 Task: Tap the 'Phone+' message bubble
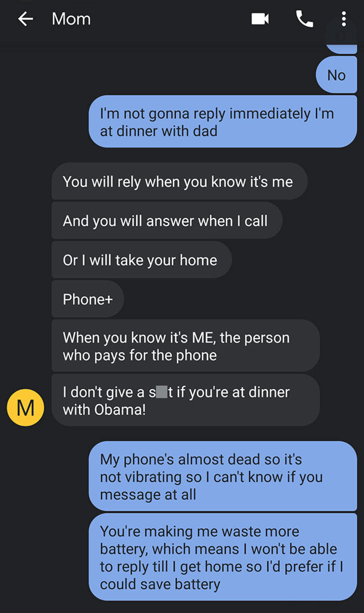pos(88,299)
